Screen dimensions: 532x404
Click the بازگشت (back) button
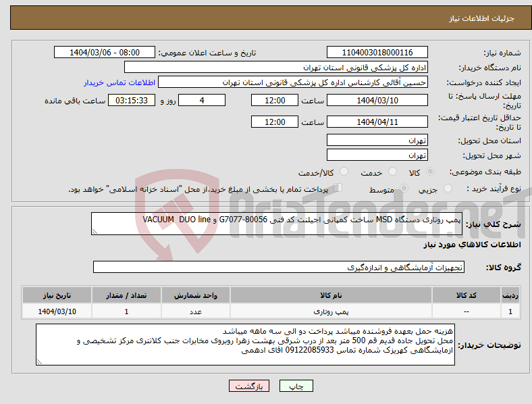pyautogui.click(x=249, y=386)
